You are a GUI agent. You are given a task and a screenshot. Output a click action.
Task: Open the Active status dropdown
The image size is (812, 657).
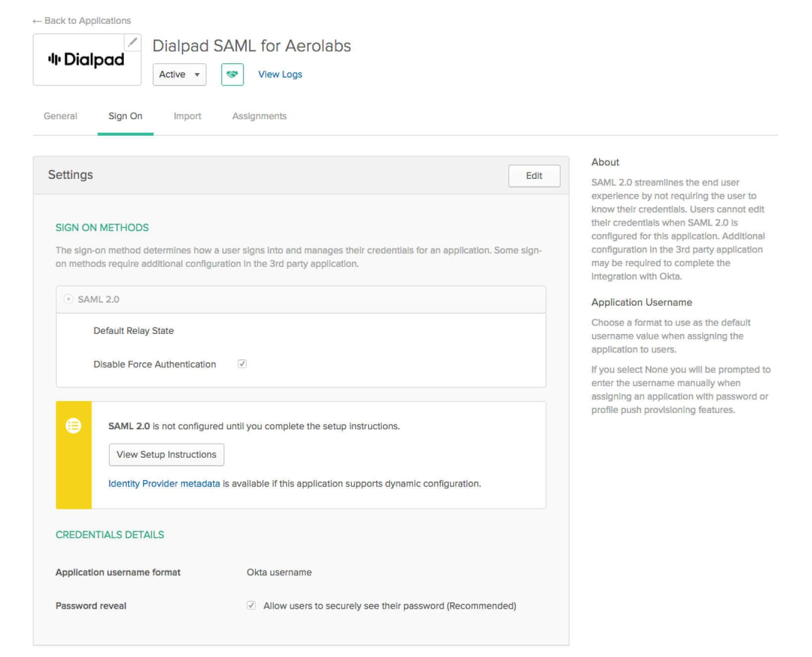point(179,75)
